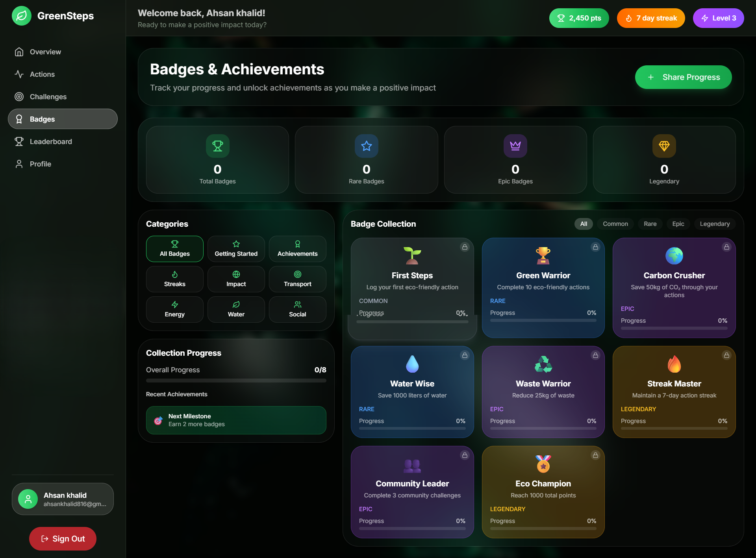Screen dimensions: 756x558
Task: Click the lock icon on Green Warrior badge
Action: click(595, 247)
